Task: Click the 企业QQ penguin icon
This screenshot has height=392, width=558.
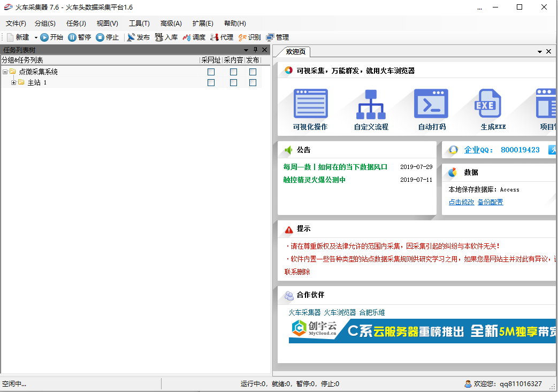Action: 453,150
